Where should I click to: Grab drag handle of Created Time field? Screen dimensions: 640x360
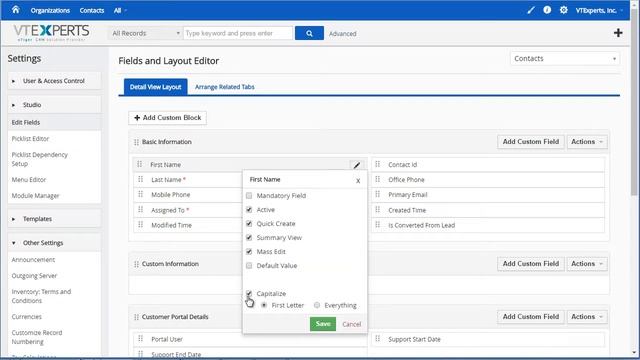point(378,209)
